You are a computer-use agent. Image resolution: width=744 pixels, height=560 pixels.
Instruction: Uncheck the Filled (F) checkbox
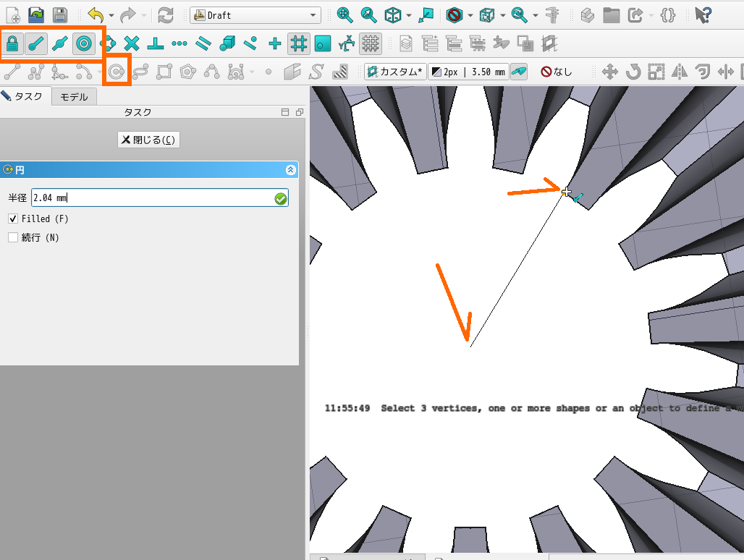[13, 219]
